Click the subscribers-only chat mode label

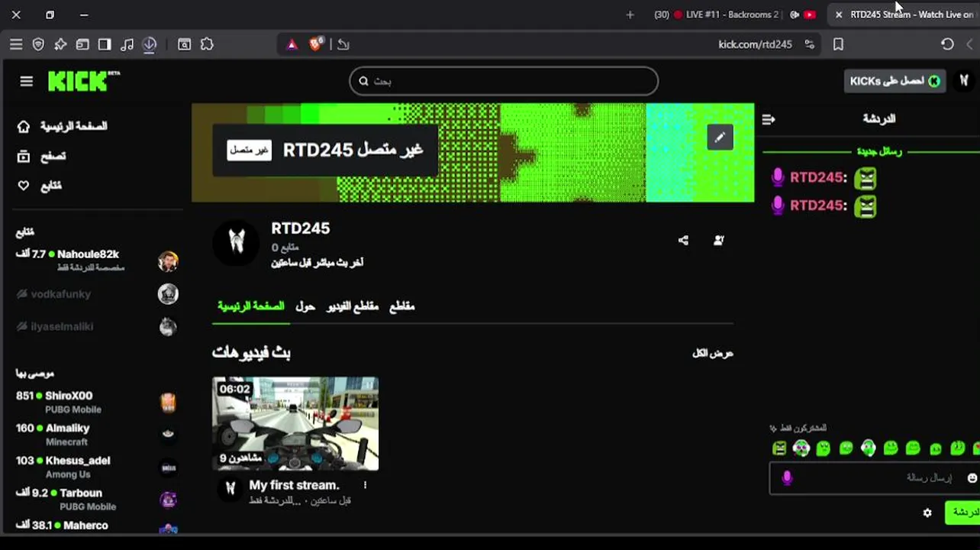[798, 428]
